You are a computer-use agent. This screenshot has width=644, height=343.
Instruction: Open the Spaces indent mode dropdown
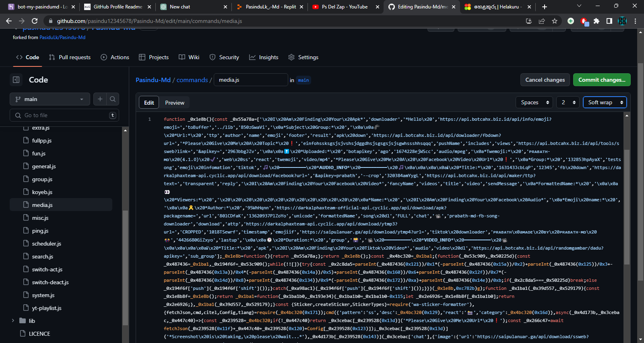pyautogui.click(x=534, y=102)
